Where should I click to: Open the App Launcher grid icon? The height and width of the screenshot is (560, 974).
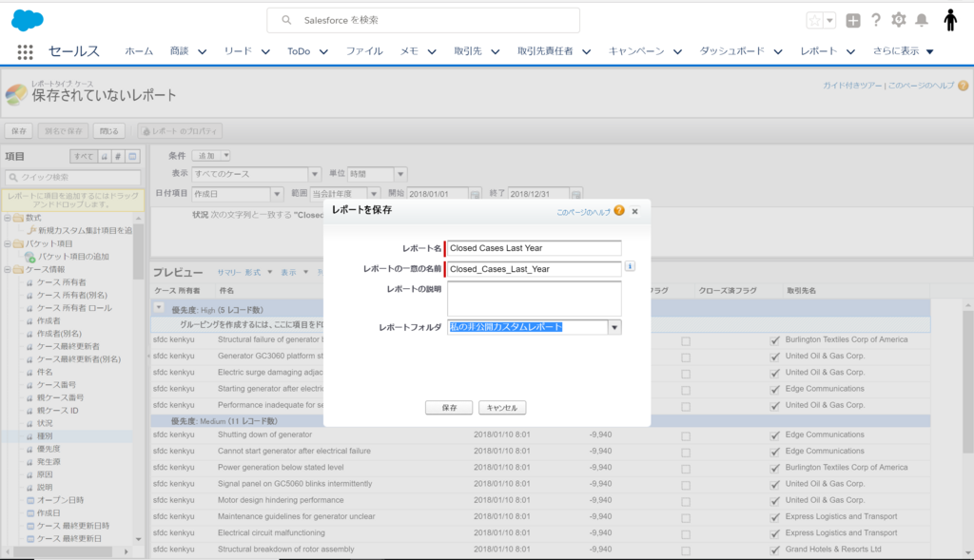25,52
